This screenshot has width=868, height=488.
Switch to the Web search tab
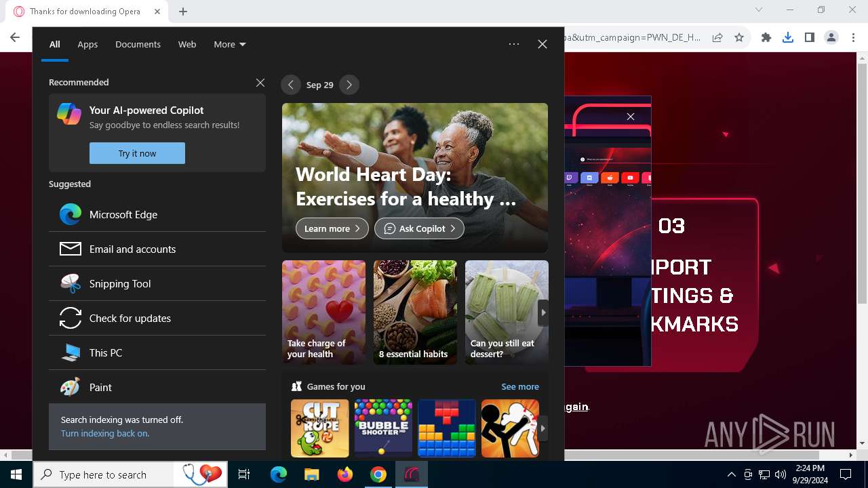pos(187,44)
